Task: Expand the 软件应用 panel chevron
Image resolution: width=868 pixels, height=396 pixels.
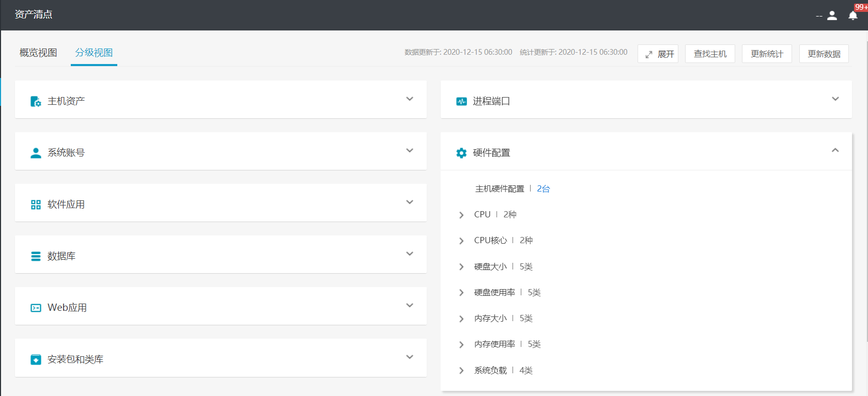Action: click(410, 202)
